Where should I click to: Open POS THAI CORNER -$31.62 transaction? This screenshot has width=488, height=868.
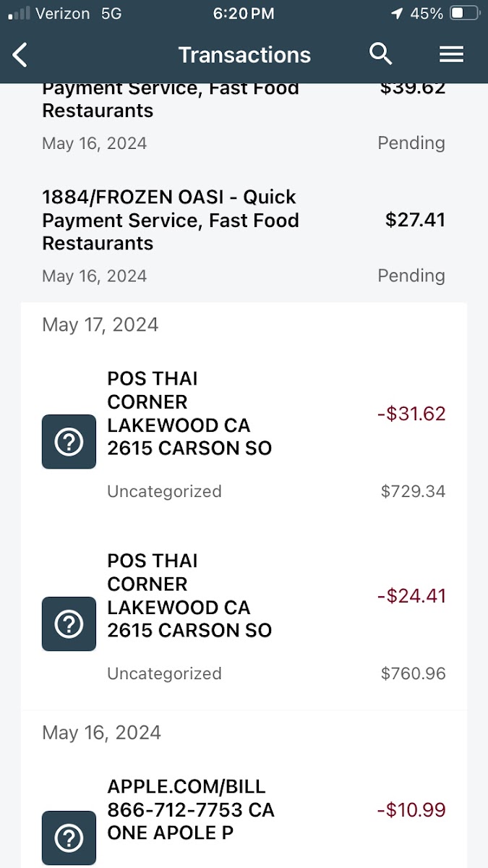pyautogui.click(x=189, y=414)
